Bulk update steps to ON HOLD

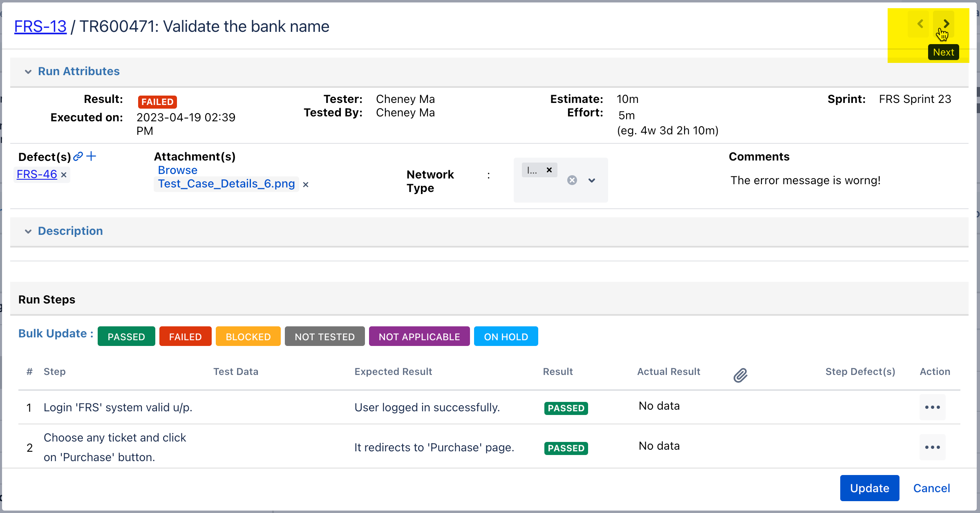(x=506, y=337)
